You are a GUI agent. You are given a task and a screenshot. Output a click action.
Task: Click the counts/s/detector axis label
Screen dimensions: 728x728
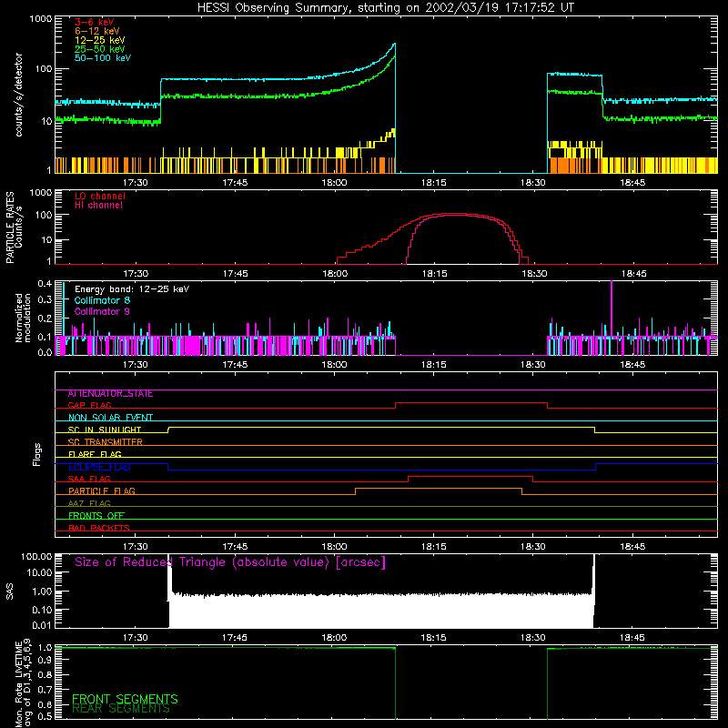18,95
